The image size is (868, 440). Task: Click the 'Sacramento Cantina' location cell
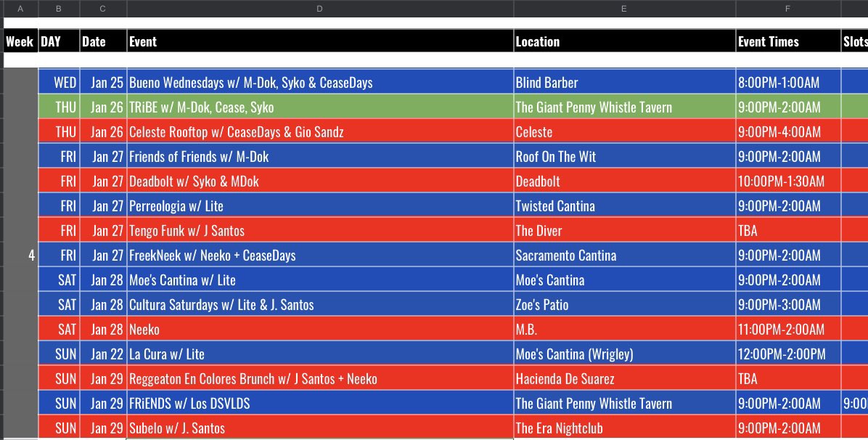point(624,255)
